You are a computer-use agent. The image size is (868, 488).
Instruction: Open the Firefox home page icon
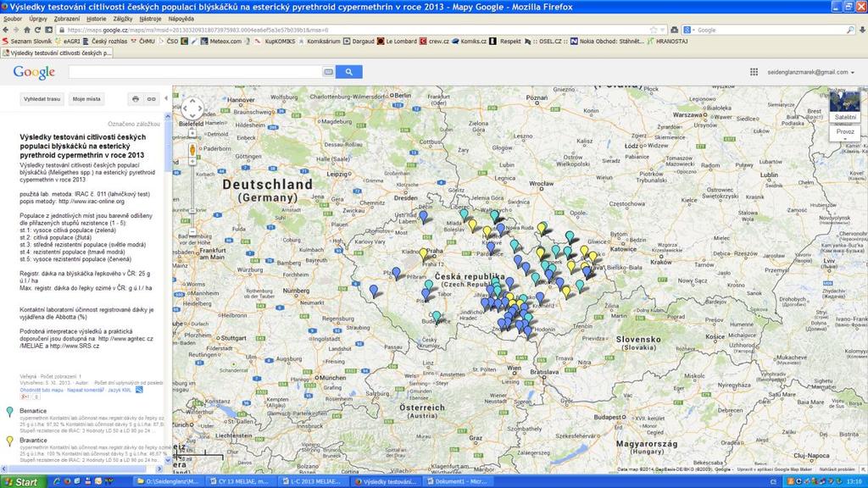coord(26,30)
